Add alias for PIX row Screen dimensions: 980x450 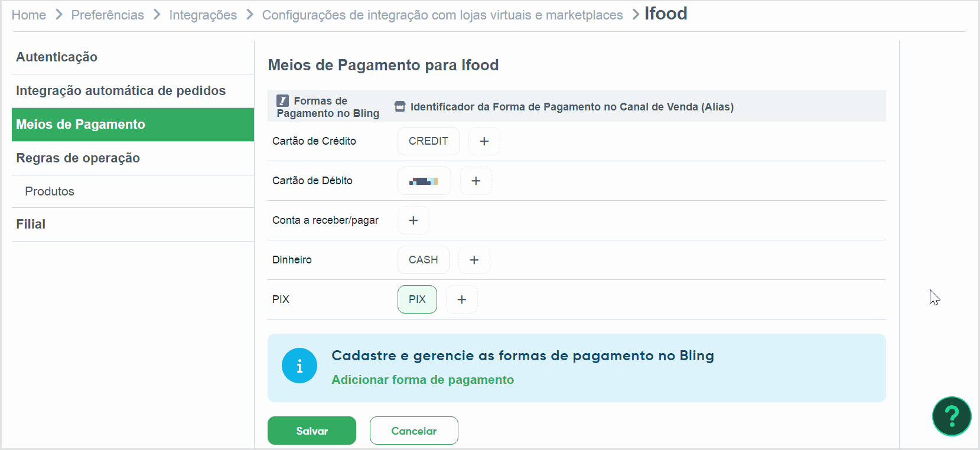coord(461,299)
